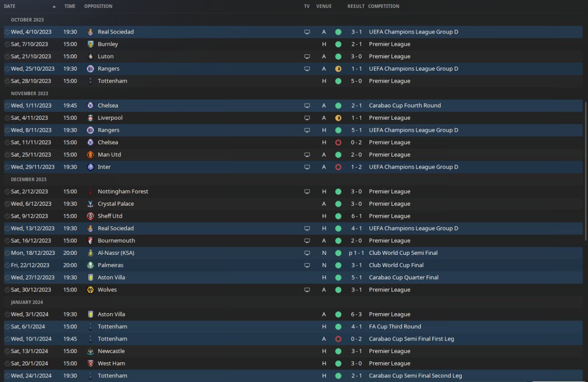Sort fixtures by Competition column header
Viewport: 588px width, 382px height.
click(x=384, y=6)
